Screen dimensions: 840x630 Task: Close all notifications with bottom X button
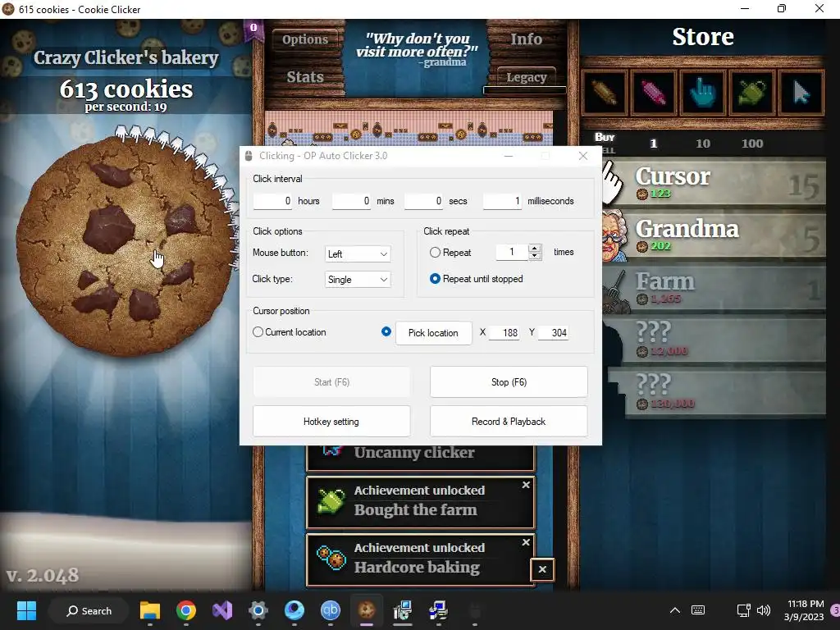(x=542, y=569)
